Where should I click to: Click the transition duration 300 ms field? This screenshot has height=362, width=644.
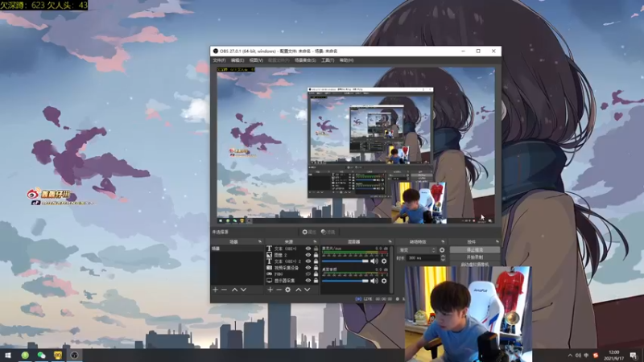423,258
